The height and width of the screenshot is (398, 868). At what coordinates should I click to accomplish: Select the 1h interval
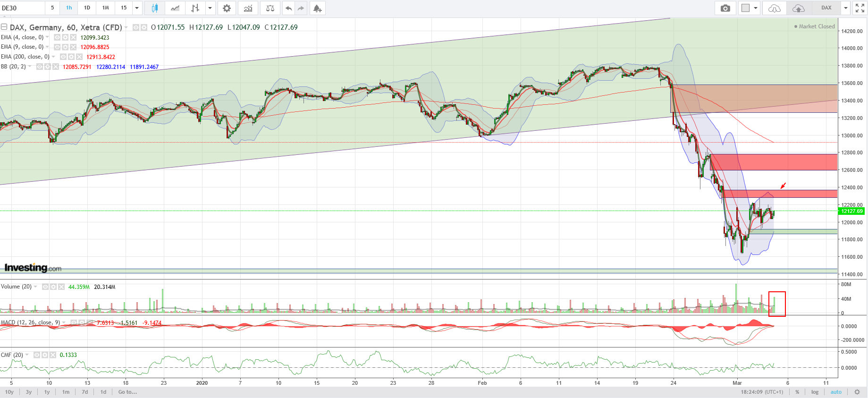pos(69,8)
